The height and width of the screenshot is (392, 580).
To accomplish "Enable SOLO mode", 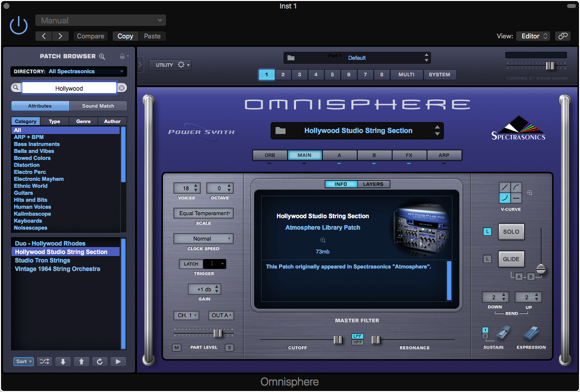I will (x=511, y=232).
